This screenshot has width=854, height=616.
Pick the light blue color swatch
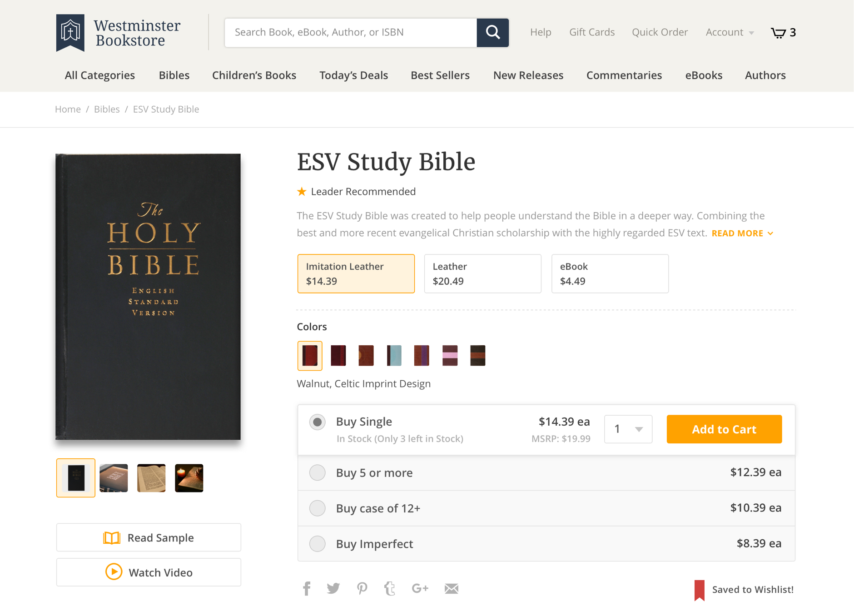point(394,355)
